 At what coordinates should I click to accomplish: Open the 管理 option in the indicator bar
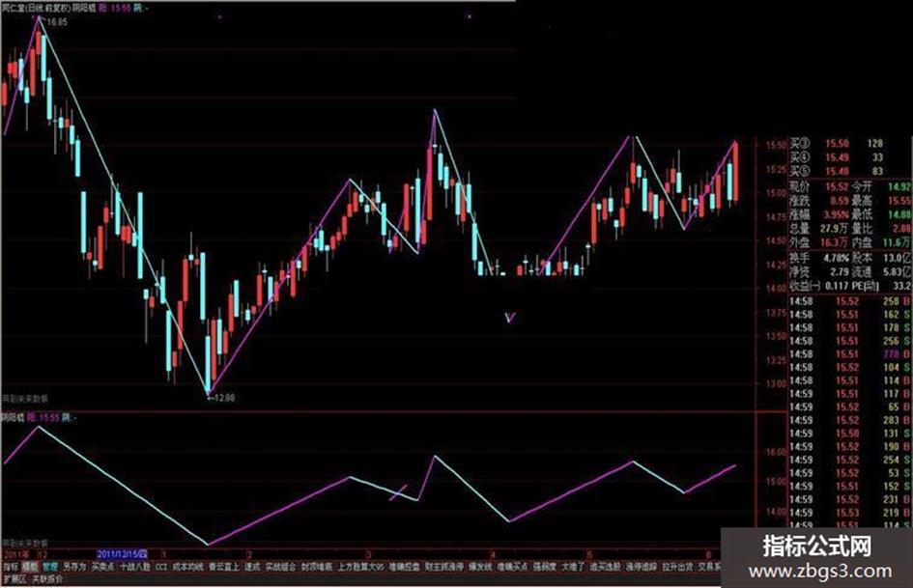(x=50, y=567)
